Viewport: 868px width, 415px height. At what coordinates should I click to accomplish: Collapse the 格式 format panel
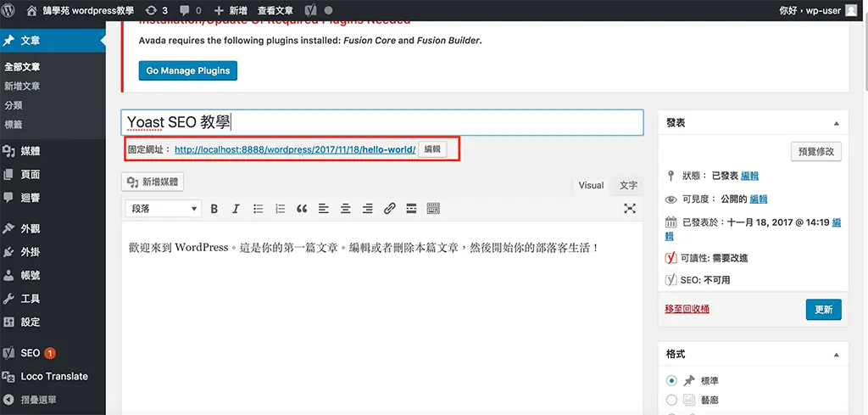point(837,354)
